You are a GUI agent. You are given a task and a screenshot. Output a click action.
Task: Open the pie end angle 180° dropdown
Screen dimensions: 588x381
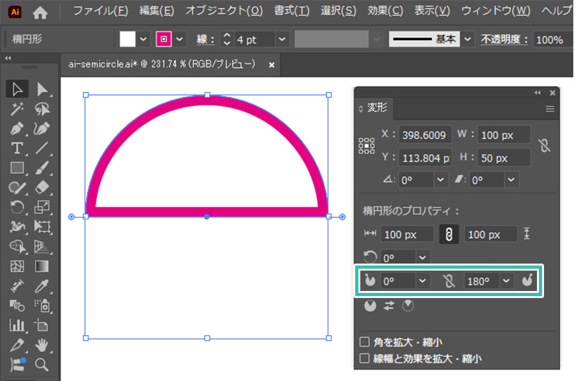(x=506, y=281)
